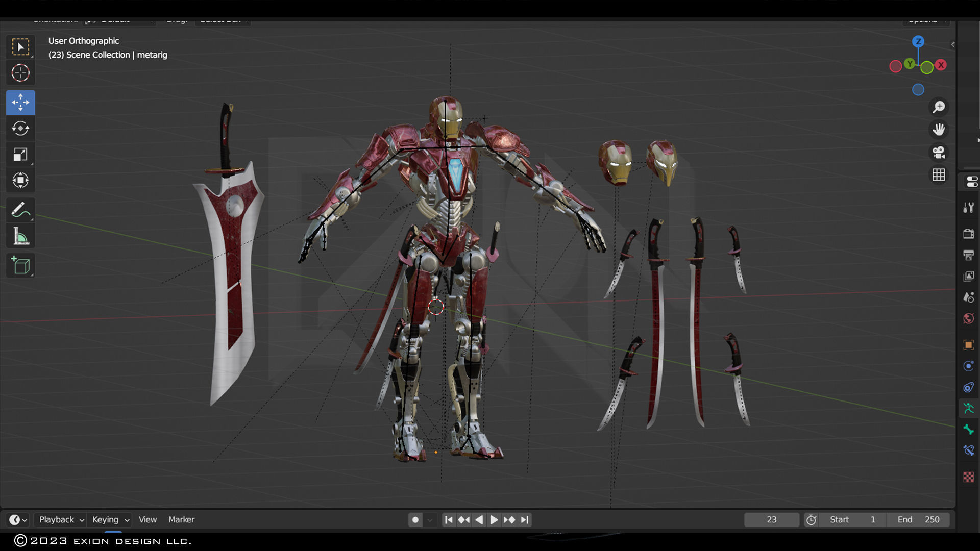
Task: Open the Bone properties tab
Action: point(968,430)
